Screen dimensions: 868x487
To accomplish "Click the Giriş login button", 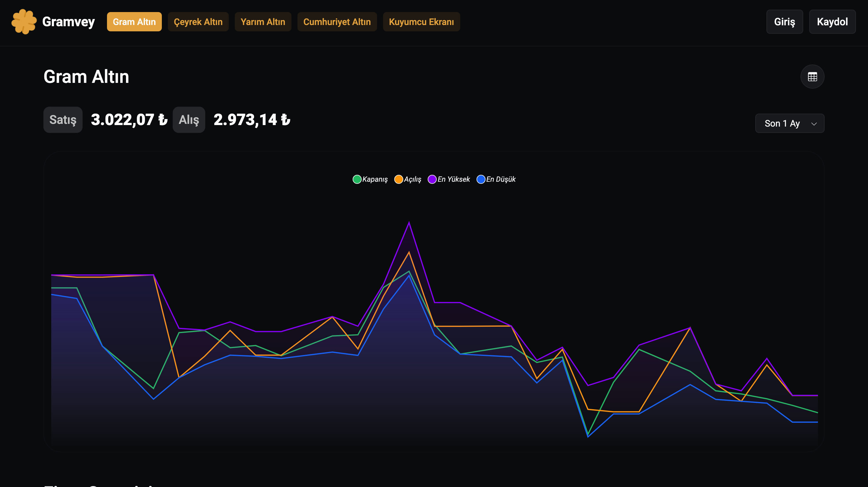I will 785,22.
